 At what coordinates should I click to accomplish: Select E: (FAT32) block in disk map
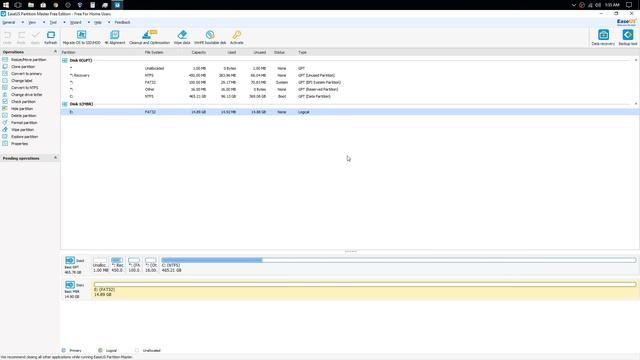pyautogui.click(x=365, y=289)
